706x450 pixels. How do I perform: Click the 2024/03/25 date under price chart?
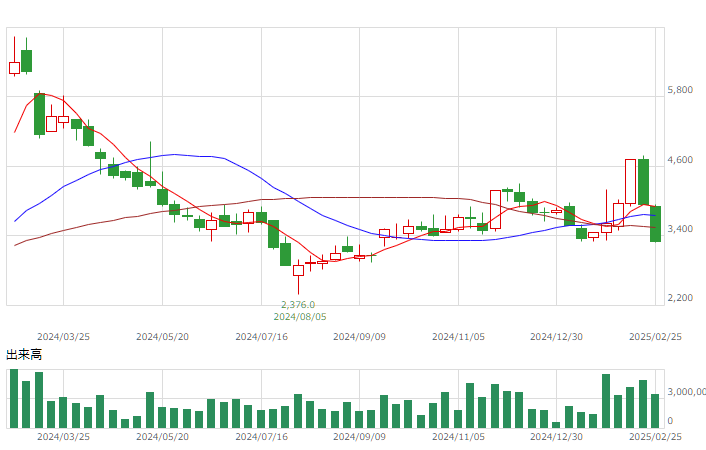pyautogui.click(x=63, y=337)
